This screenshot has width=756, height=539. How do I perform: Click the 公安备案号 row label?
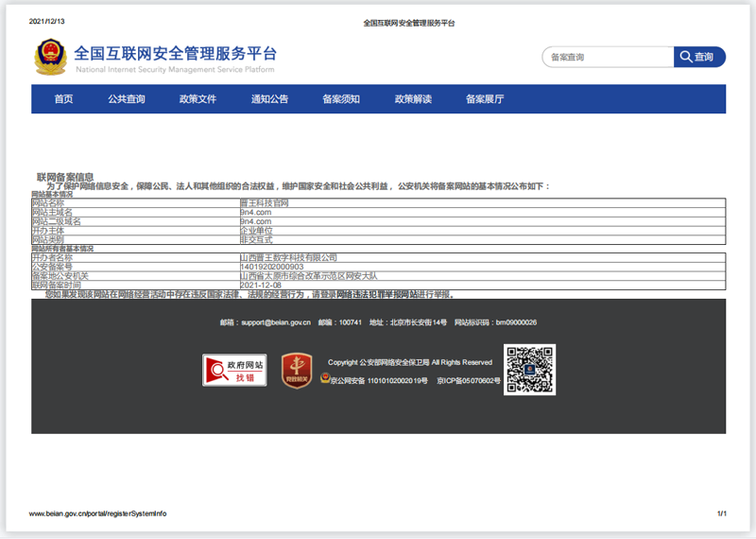(x=52, y=267)
